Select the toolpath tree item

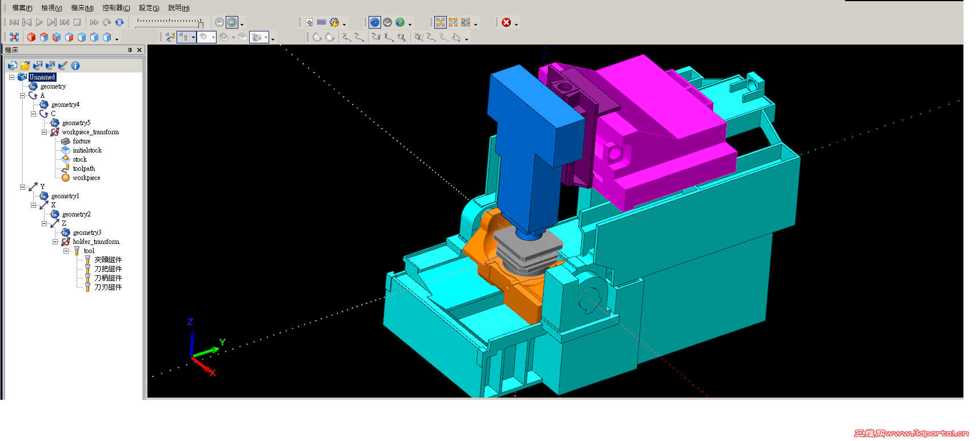(x=83, y=169)
